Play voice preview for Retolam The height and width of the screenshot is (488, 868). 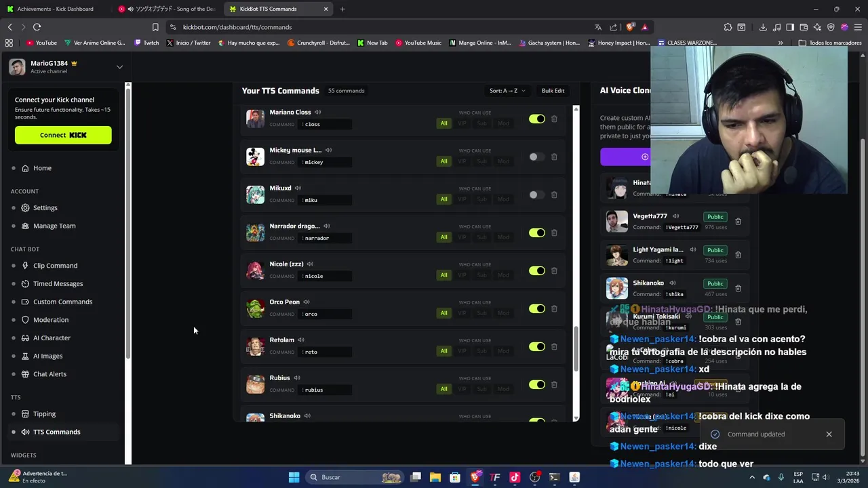tap(301, 340)
